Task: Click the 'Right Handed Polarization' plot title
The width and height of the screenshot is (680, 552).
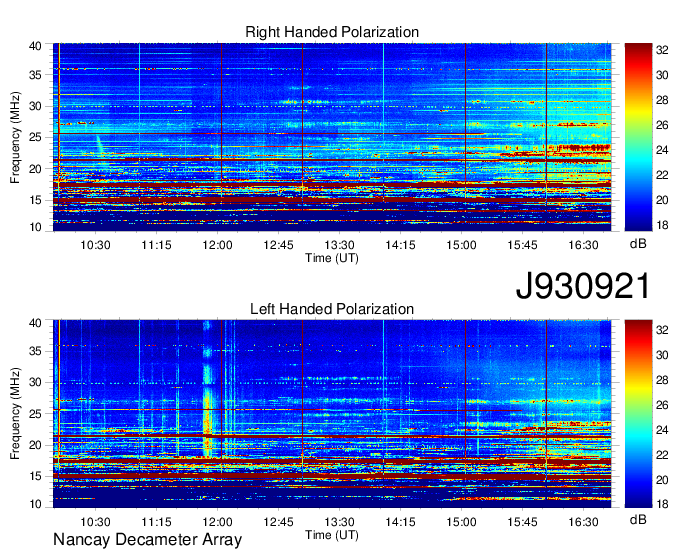Action: click(332, 32)
